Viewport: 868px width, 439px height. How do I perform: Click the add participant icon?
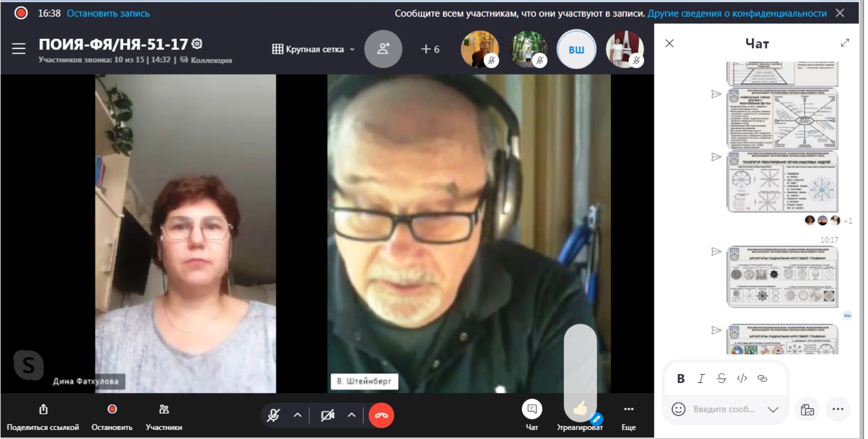pos(383,49)
